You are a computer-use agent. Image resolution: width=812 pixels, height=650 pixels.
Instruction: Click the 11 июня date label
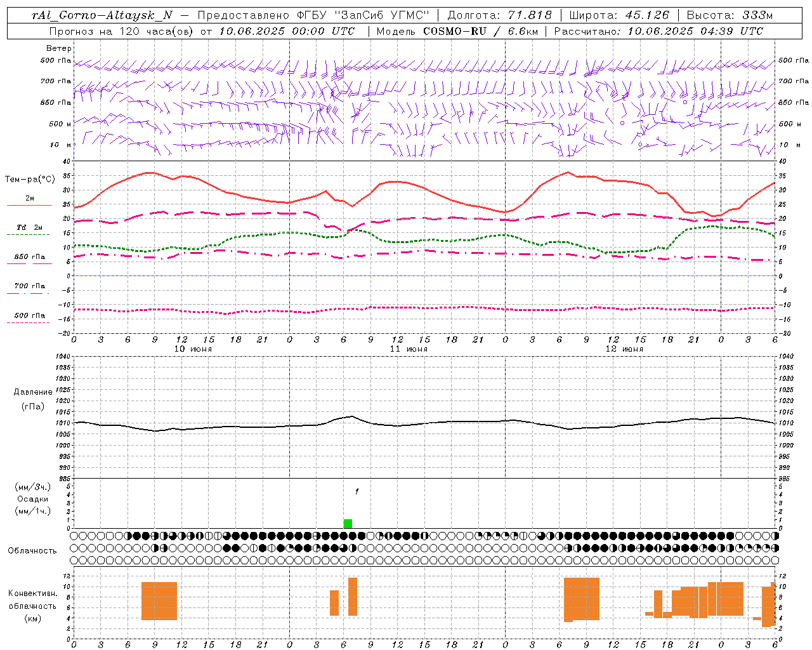click(x=409, y=349)
